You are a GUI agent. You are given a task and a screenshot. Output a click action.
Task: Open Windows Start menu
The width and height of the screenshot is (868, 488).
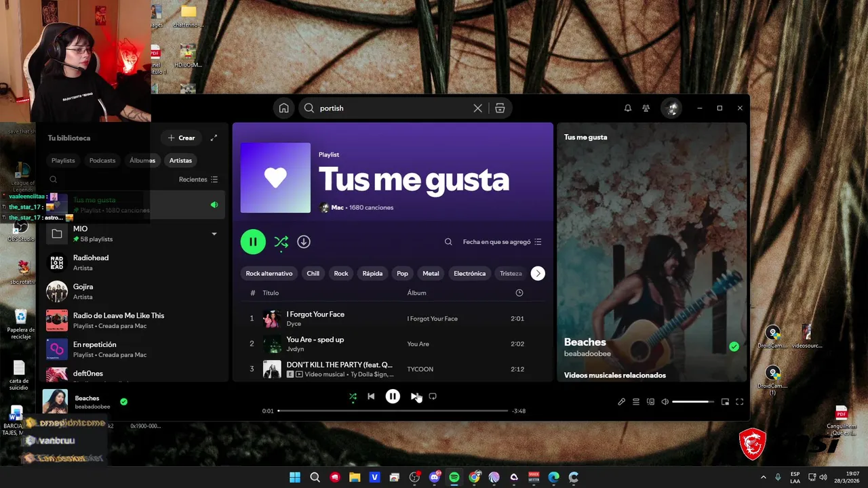click(x=295, y=477)
